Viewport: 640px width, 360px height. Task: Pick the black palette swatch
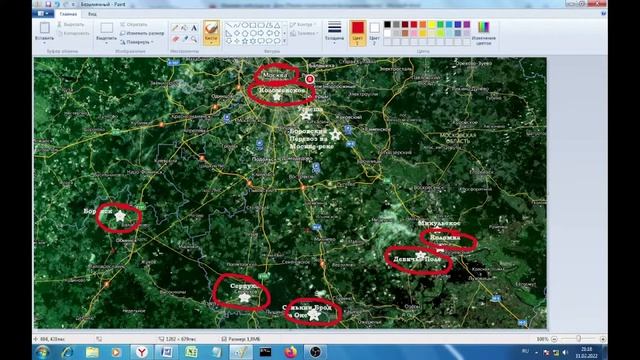tap(387, 24)
